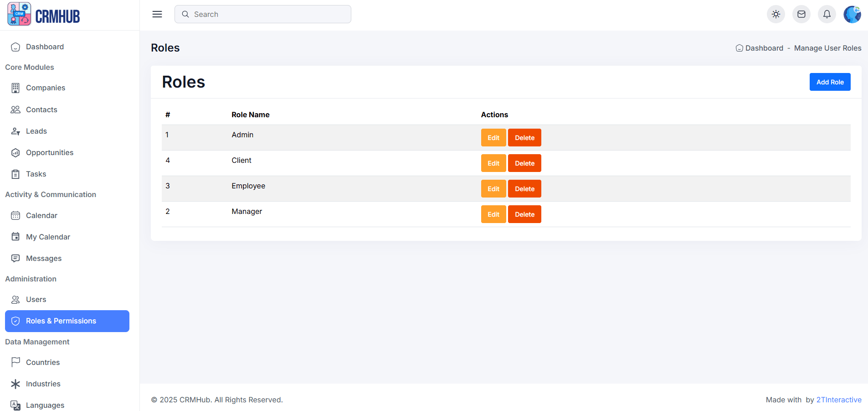Click the Industries asterisk icon
This screenshot has height=411, width=868.
15,384
